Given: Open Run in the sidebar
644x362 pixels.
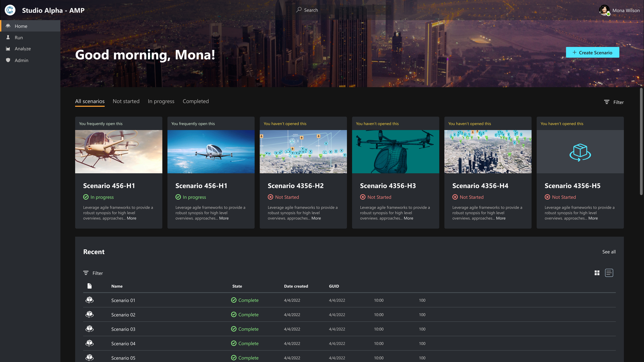Looking at the screenshot, I should tap(30, 38).
